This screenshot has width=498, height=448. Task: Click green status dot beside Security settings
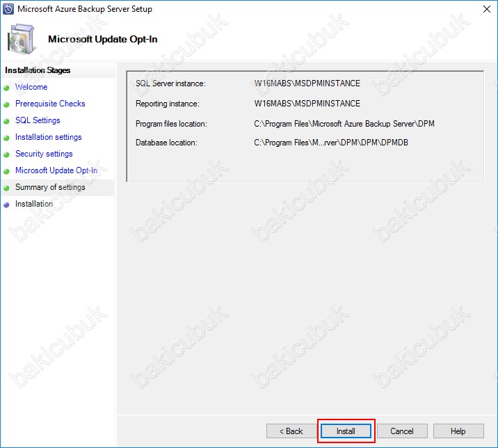[x=6, y=154]
